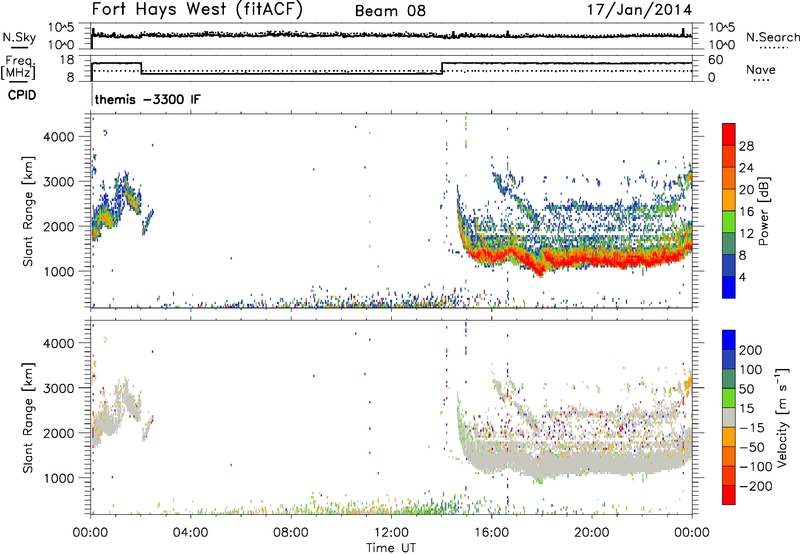Click the 'Time UT' axis label
The image size is (800, 554).
pyautogui.click(x=391, y=547)
